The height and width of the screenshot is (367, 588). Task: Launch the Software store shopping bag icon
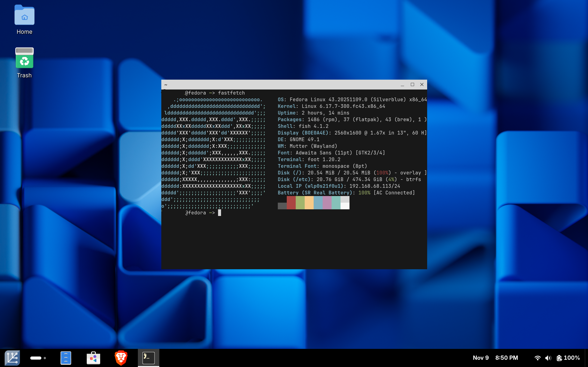point(93,358)
